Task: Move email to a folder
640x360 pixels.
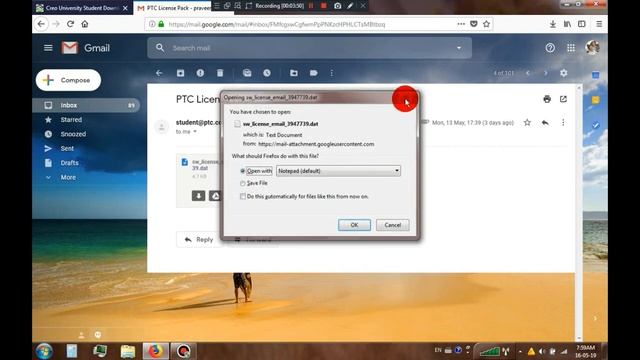Action: [x=294, y=73]
